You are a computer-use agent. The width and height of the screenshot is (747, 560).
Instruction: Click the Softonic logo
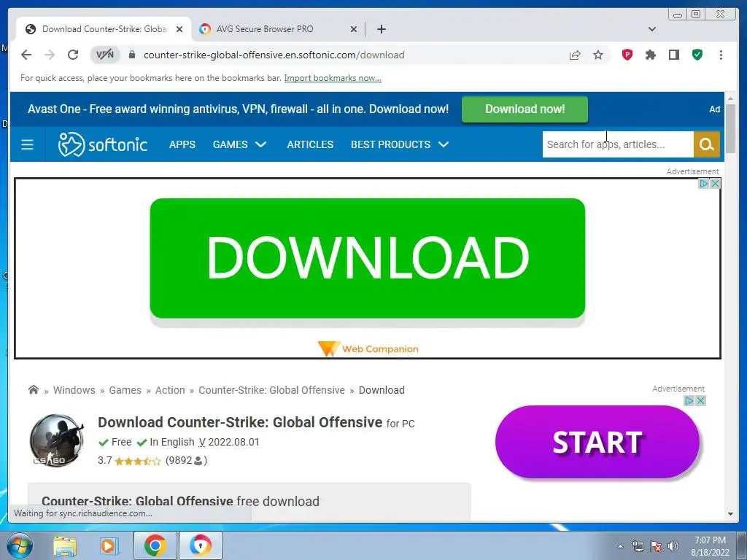102,144
